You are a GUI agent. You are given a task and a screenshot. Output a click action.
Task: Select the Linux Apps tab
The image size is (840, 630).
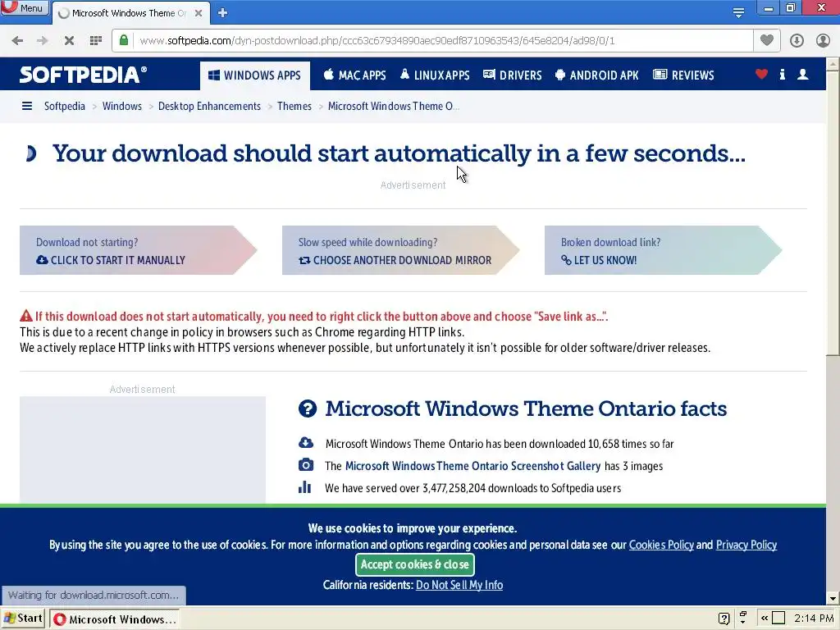435,75
